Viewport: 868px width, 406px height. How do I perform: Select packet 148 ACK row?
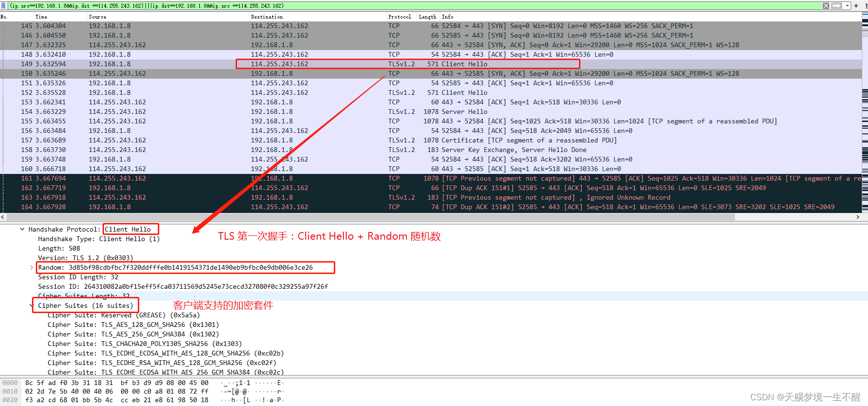431,54
